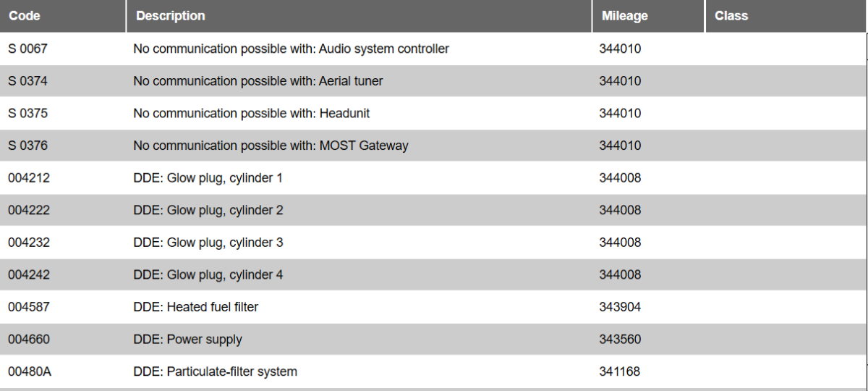Select Glow plug, cylinder 4 entry

tap(208, 274)
